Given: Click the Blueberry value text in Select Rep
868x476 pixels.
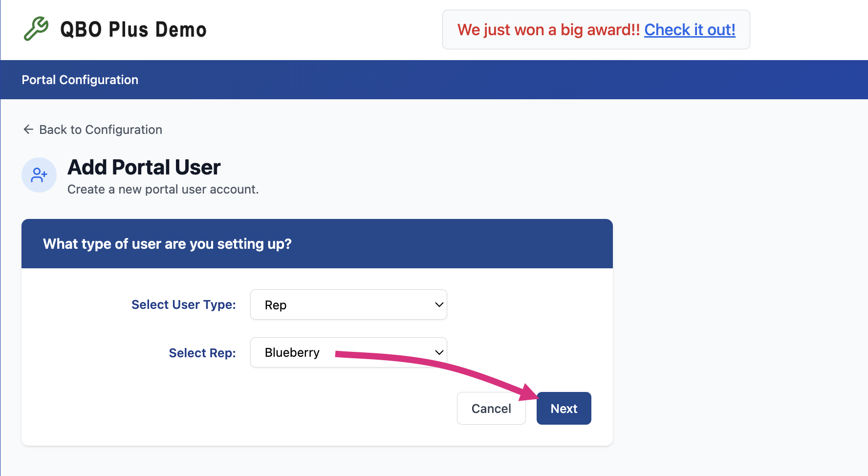Looking at the screenshot, I should (x=292, y=352).
